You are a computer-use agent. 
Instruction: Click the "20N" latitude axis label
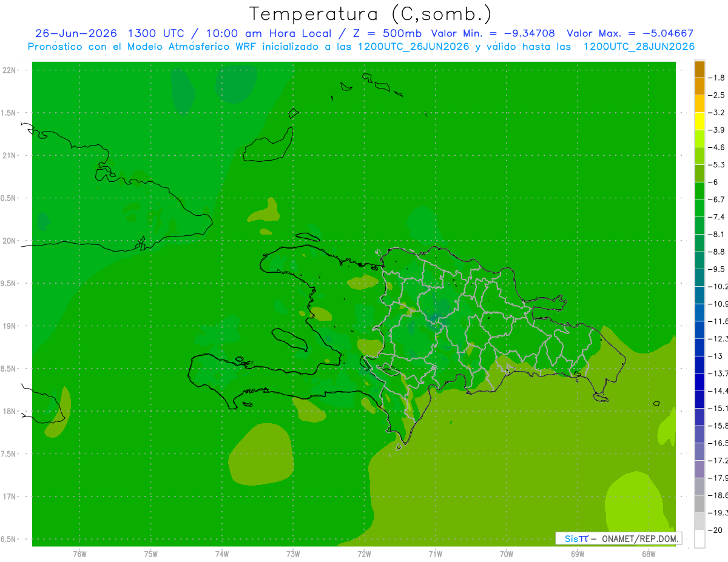click(x=10, y=241)
